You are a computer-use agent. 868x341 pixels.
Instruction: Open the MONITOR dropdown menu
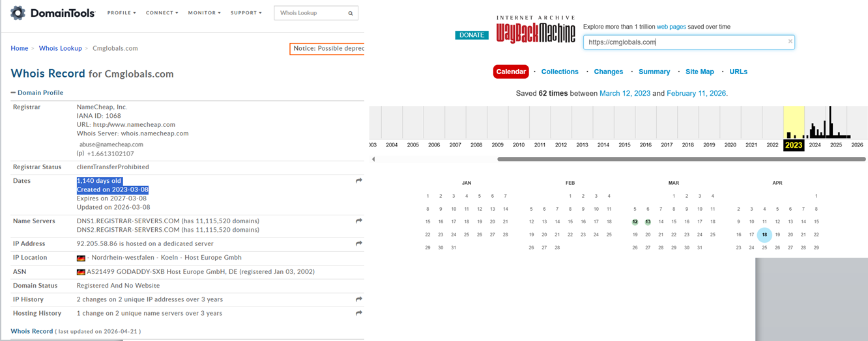click(204, 13)
